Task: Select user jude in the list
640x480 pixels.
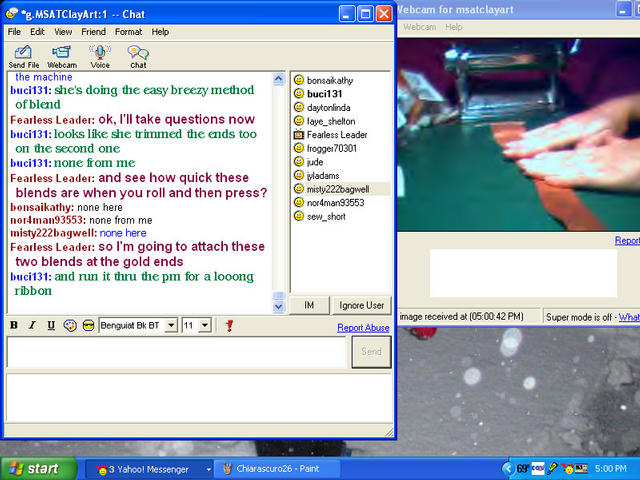Action: pyautogui.click(x=315, y=162)
